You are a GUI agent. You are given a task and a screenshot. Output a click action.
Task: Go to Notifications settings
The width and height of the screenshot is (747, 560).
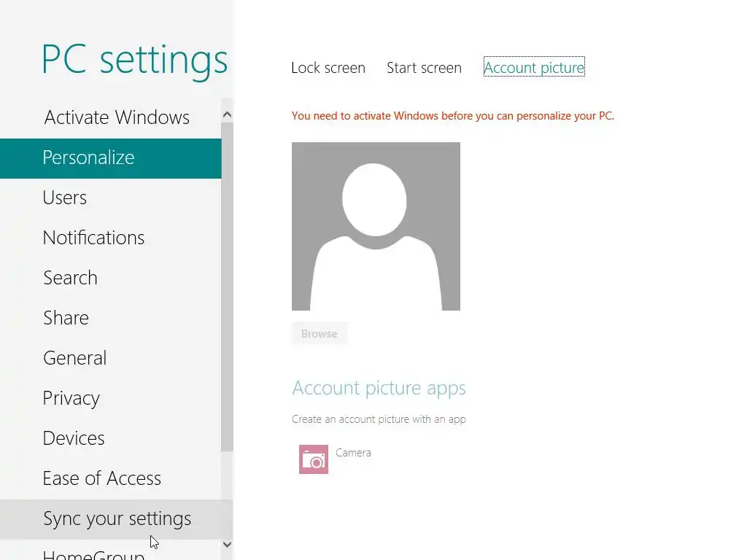click(x=111, y=238)
